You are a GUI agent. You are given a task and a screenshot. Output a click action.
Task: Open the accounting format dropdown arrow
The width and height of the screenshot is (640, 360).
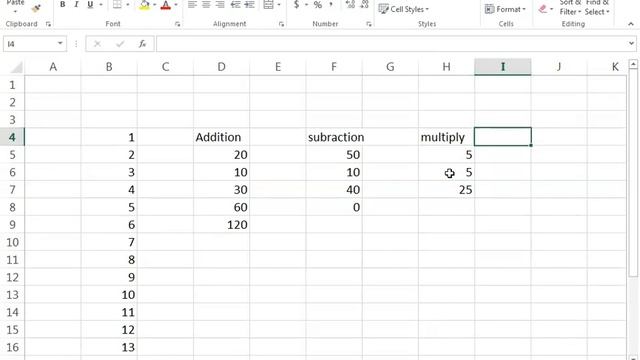click(306, 5)
